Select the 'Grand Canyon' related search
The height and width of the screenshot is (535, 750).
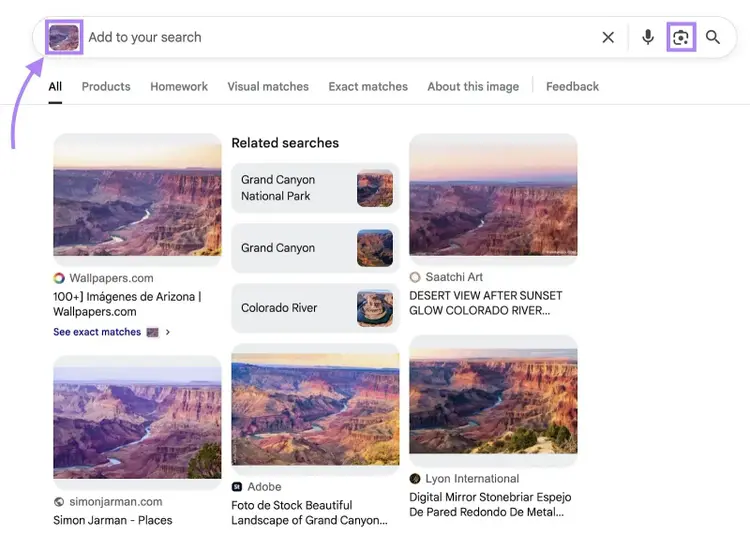(315, 248)
